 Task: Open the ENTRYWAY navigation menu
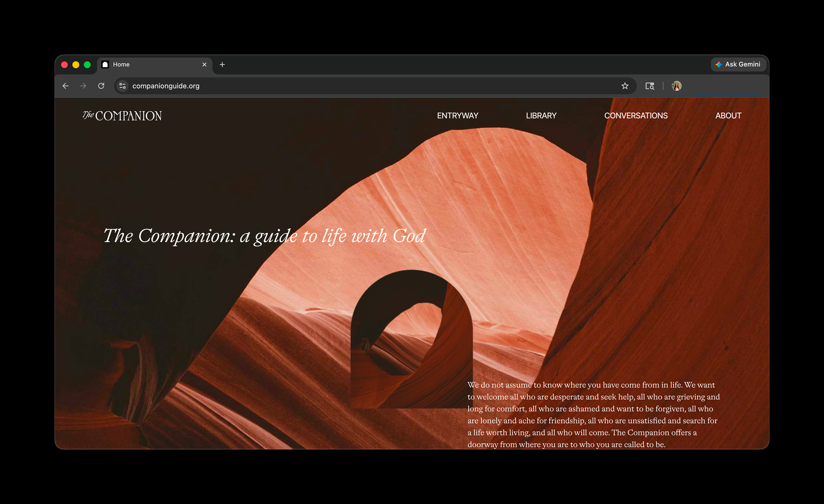click(457, 115)
